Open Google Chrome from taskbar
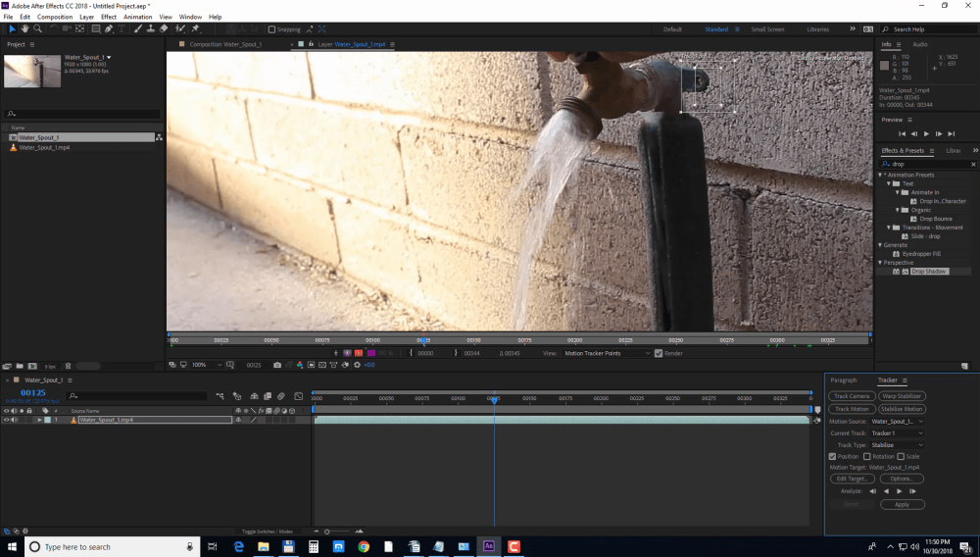The height and width of the screenshot is (557, 980). [x=364, y=546]
